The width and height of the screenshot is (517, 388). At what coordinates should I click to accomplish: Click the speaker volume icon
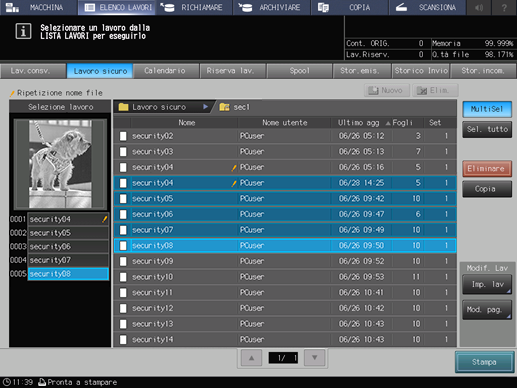(x=479, y=7)
